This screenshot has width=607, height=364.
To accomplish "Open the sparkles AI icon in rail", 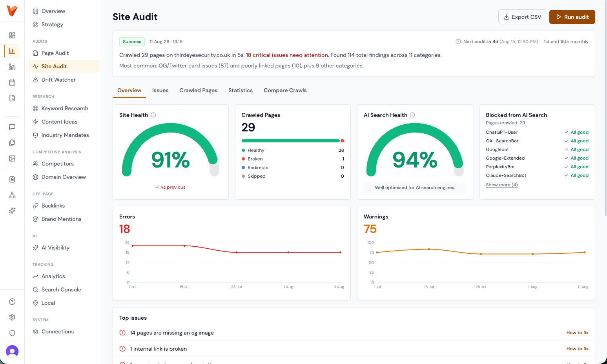I will pos(12,211).
